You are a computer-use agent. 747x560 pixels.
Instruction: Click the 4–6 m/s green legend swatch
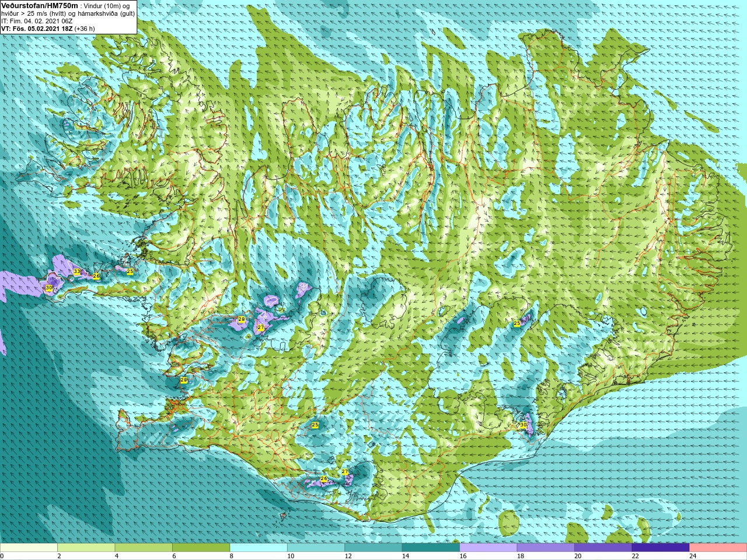pos(144,548)
